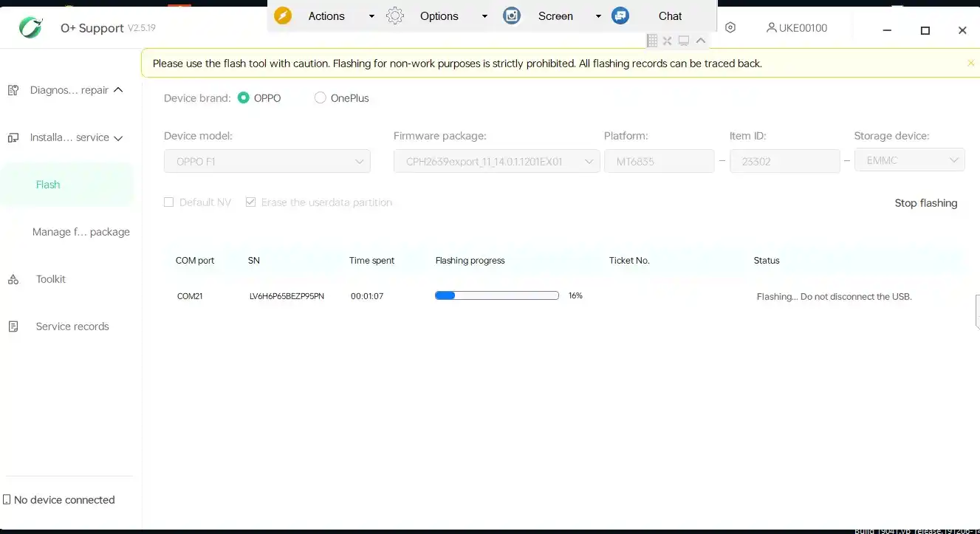This screenshot has width=980, height=534.
Task: Click the O+ Support logo icon
Action: point(31,28)
